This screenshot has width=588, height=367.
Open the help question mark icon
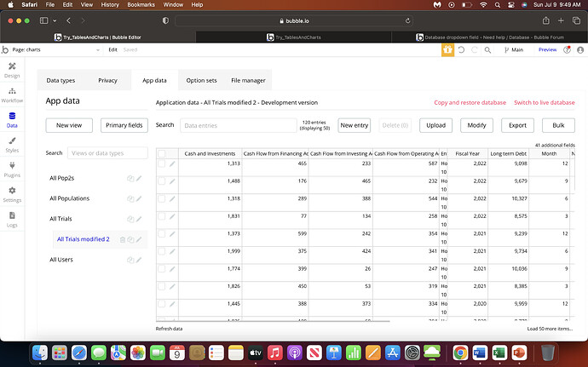coord(567,49)
